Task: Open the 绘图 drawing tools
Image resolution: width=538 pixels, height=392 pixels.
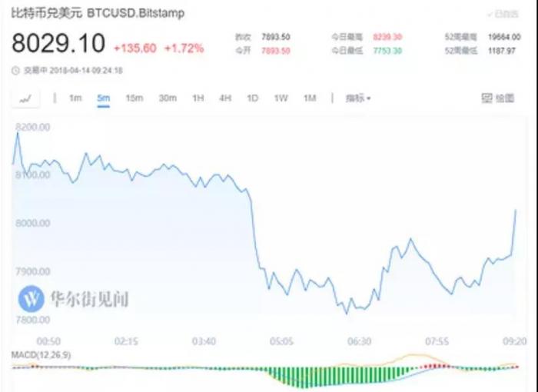Action: 497,98
